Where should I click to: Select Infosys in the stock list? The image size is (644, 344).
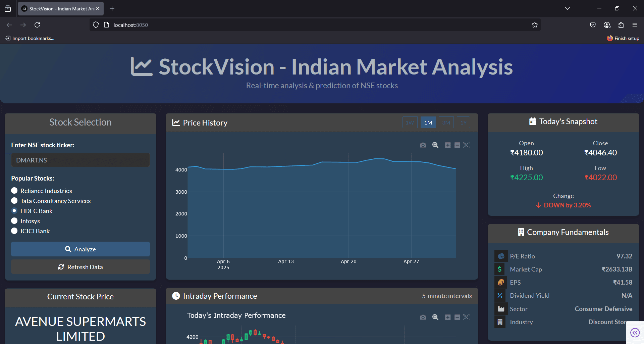[x=14, y=221]
